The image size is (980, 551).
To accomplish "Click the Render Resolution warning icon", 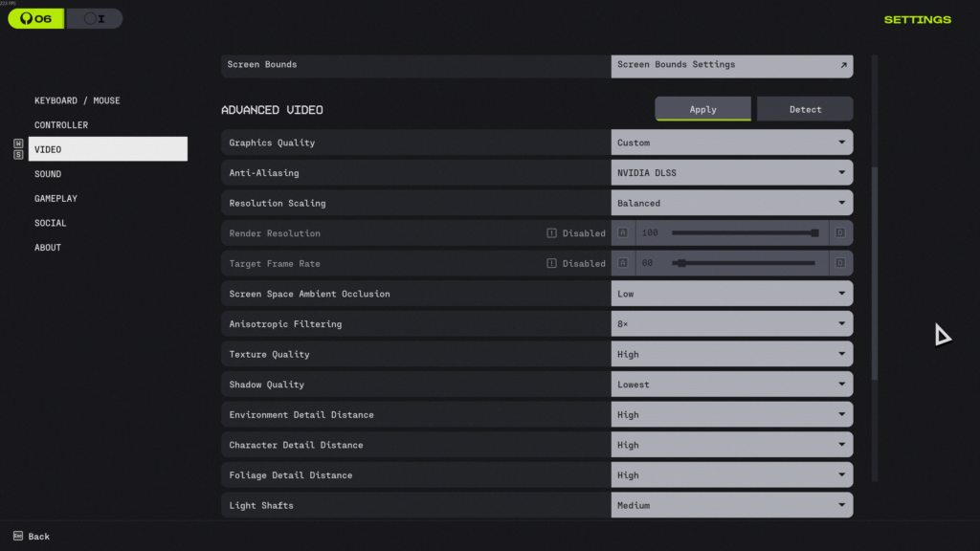I will pyautogui.click(x=552, y=233).
